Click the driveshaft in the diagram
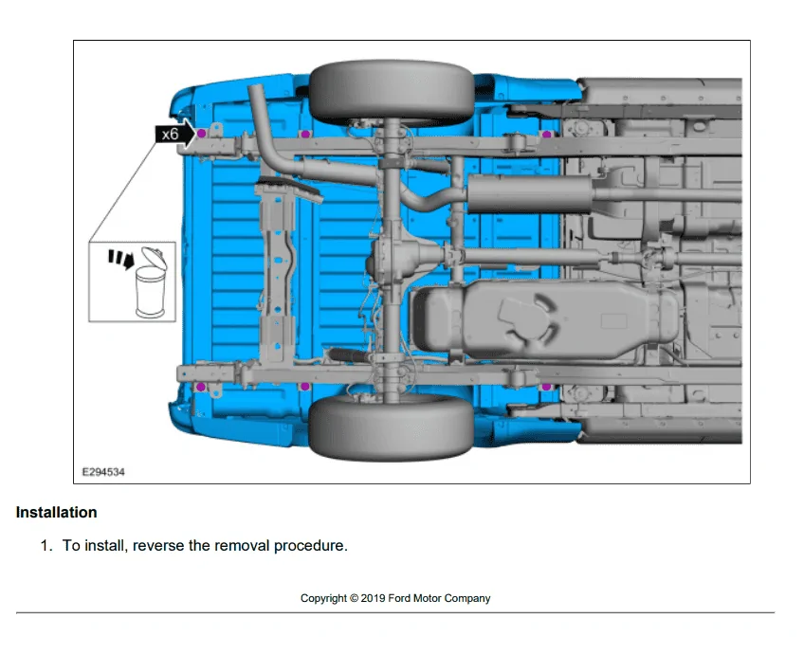 [533, 256]
